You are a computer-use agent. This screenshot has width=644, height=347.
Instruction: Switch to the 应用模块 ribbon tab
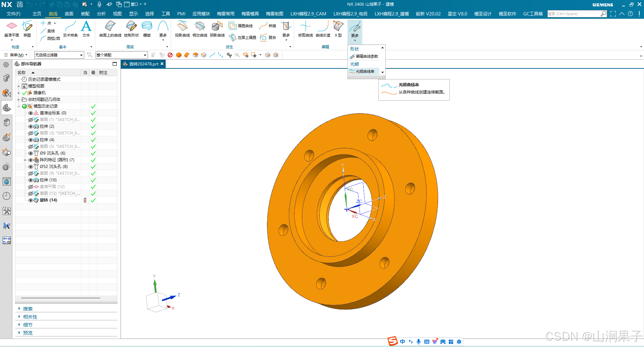(201, 14)
